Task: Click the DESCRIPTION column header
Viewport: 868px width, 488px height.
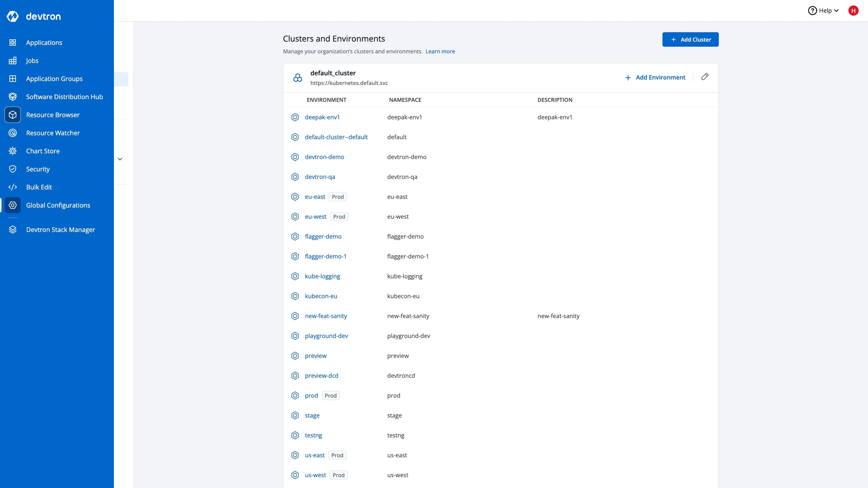Action: point(555,100)
